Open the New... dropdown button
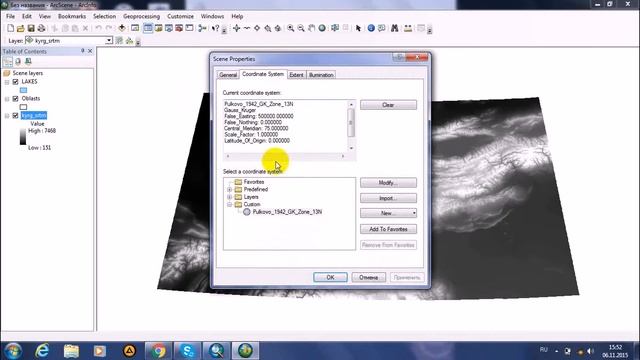Viewport: 640px width, 360px height. click(388, 213)
